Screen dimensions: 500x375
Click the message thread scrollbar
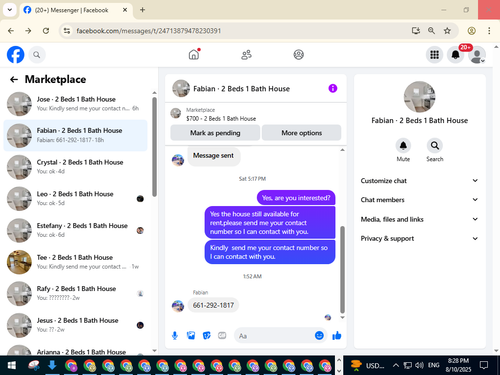[342, 269]
